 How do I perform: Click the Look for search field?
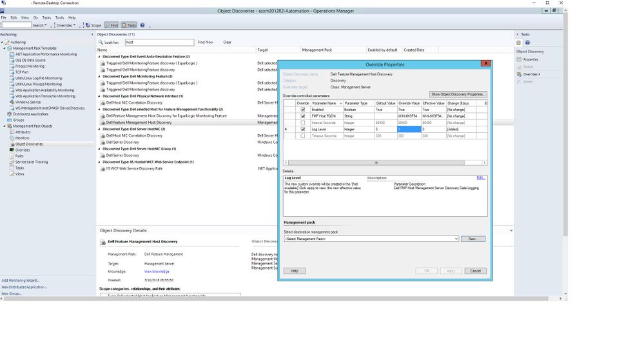159,43
